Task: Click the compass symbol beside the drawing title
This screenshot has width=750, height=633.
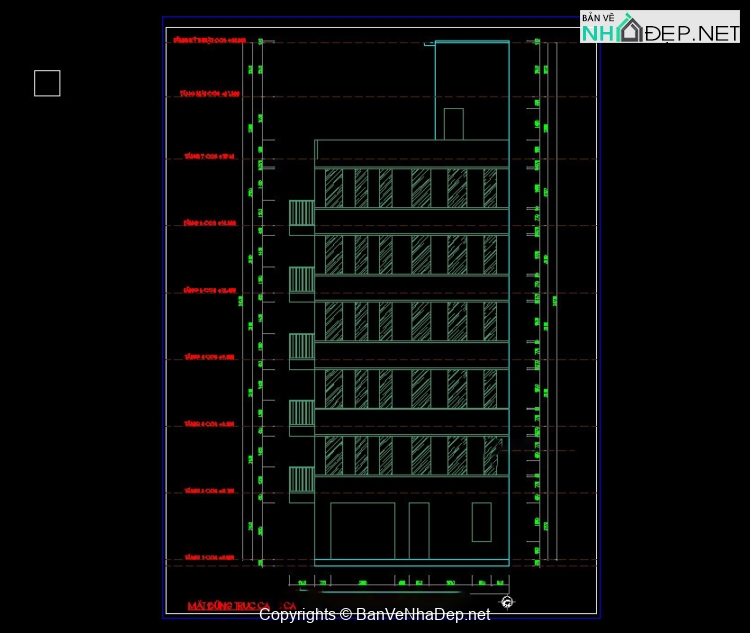Action: (x=507, y=601)
